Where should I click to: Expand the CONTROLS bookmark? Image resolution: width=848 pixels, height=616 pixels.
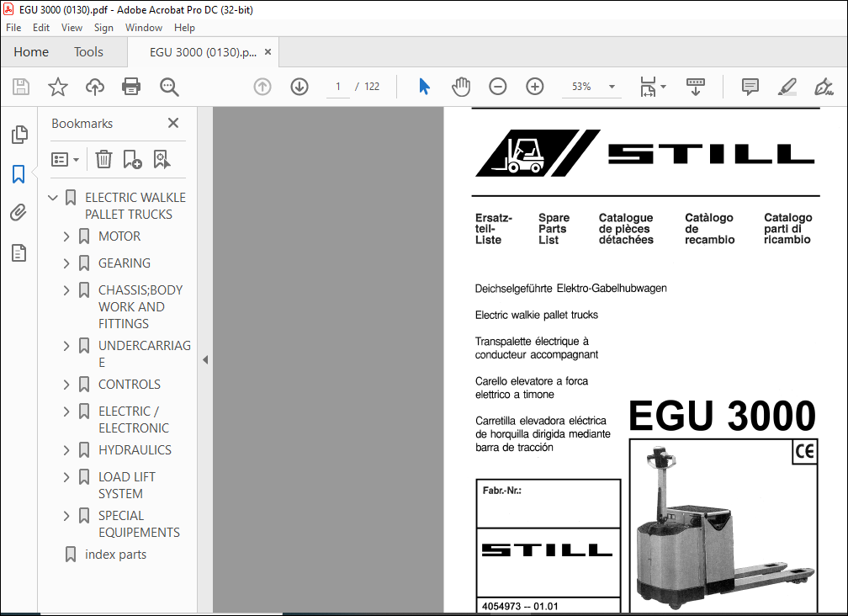pyautogui.click(x=66, y=385)
